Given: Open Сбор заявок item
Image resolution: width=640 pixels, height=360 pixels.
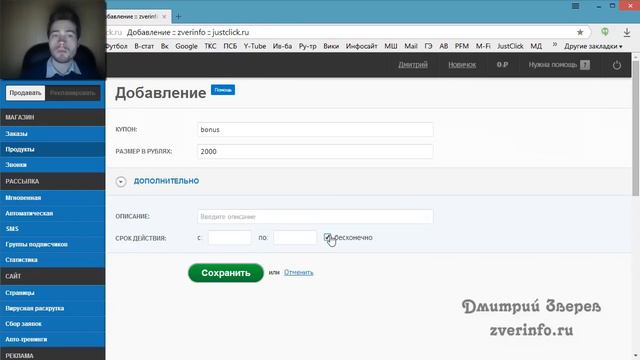Looking at the screenshot, I should [53, 324].
